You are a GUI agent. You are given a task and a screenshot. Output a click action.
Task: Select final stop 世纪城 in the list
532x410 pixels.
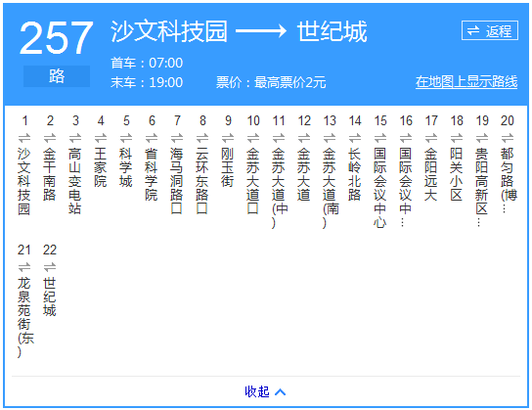[x=50, y=296]
